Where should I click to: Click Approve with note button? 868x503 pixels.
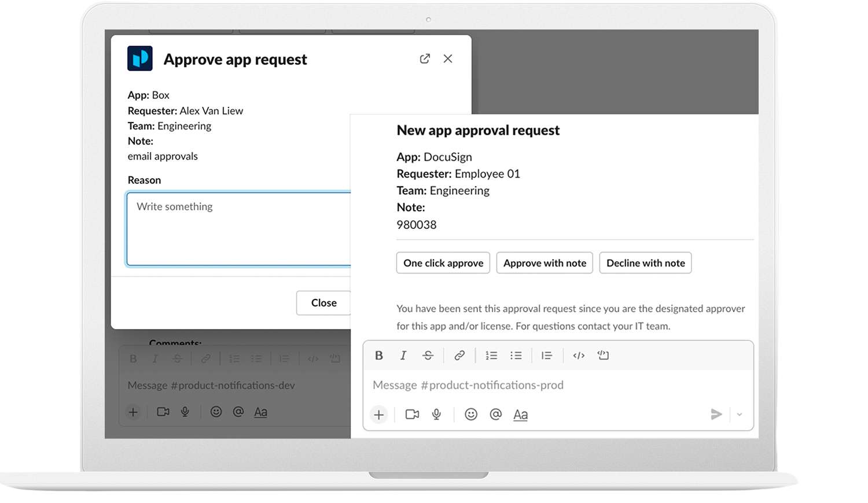click(545, 263)
